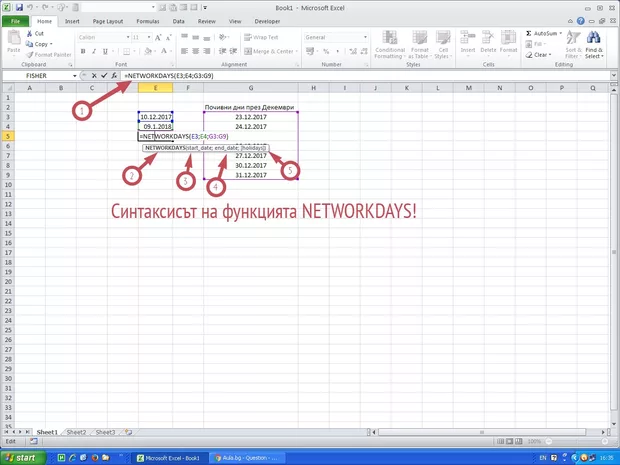
Task: Open Sort & Filter menu
Action: coord(573,44)
